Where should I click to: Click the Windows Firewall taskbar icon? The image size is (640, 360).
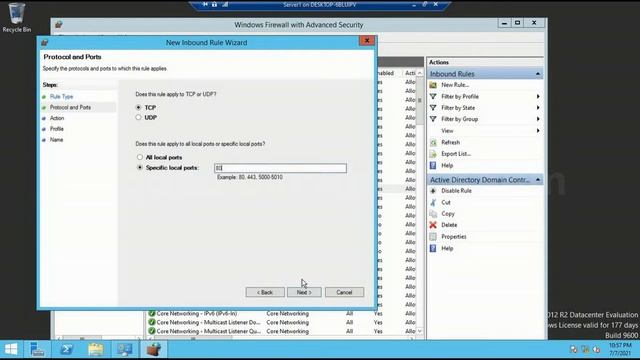[154, 349]
